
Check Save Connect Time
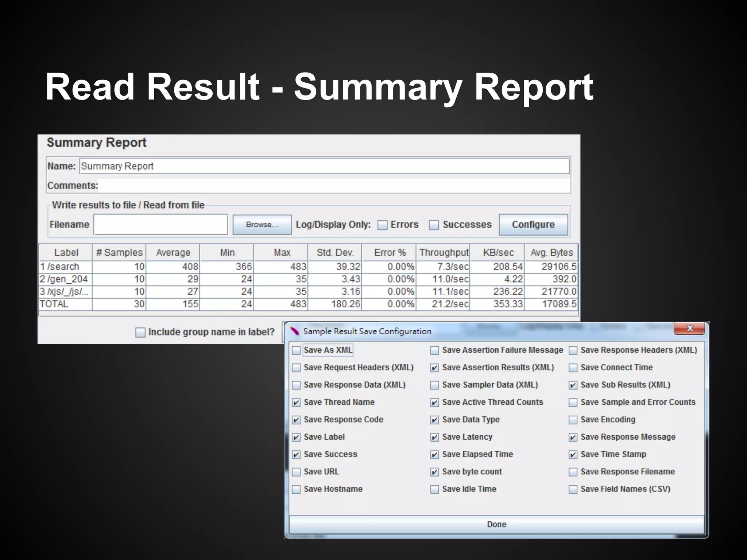[x=573, y=367]
